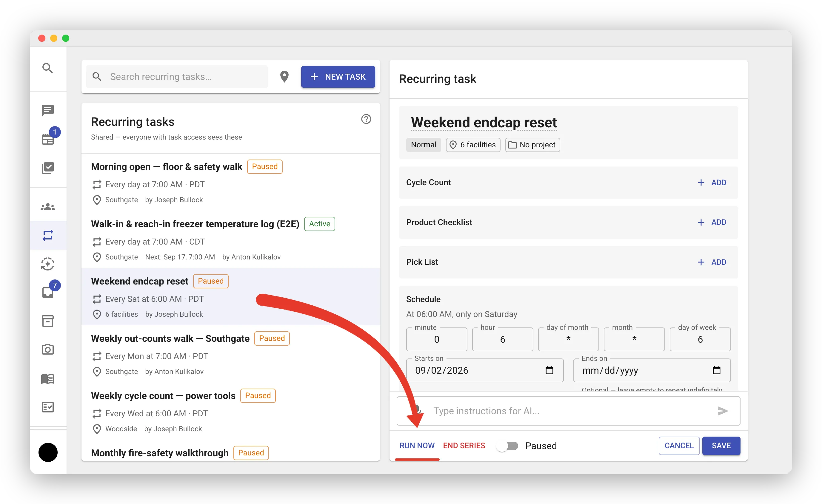The image size is (822, 504).
Task: Open the checklist form sidebar icon
Action: click(x=48, y=407)
